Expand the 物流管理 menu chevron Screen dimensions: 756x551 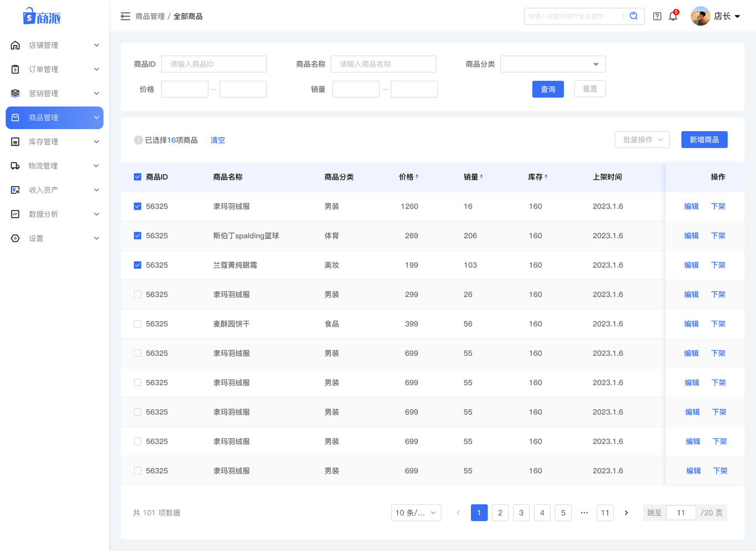[x=96, y=166]
